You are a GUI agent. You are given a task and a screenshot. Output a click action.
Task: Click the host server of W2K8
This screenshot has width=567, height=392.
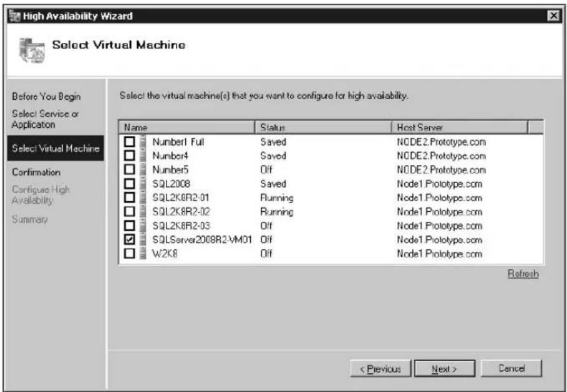tap(439, 254)
